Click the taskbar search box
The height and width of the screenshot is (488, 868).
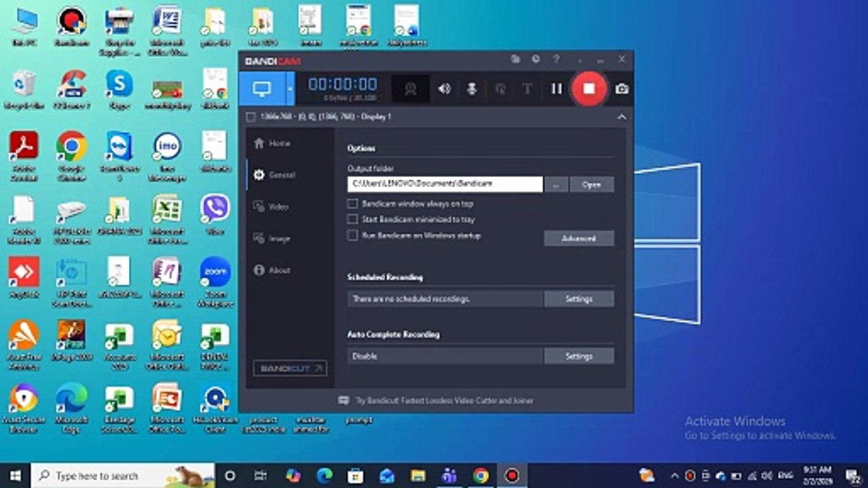point(123,476)
